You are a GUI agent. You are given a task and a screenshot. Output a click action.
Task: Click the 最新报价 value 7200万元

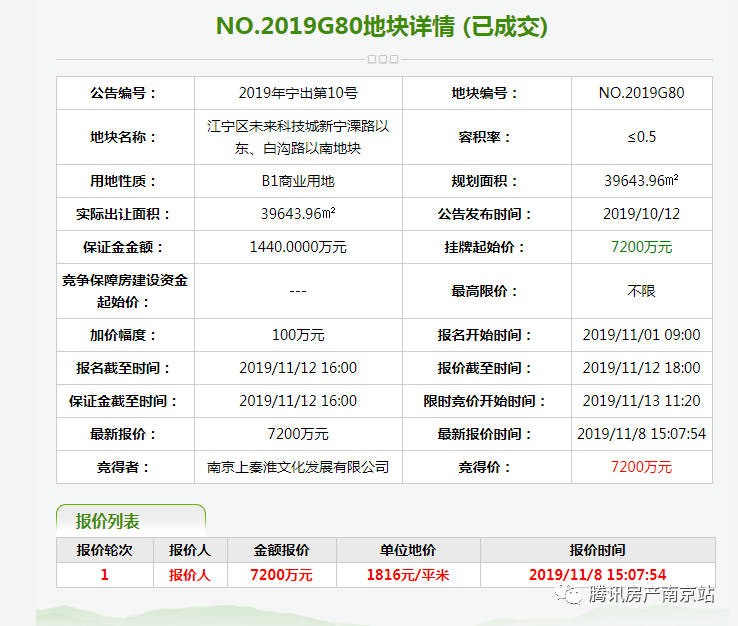(x=298, y=434)
